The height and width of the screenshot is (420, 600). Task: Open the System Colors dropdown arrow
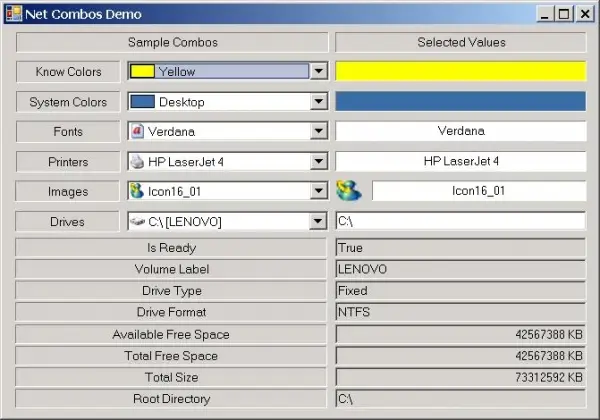(319, 102)
